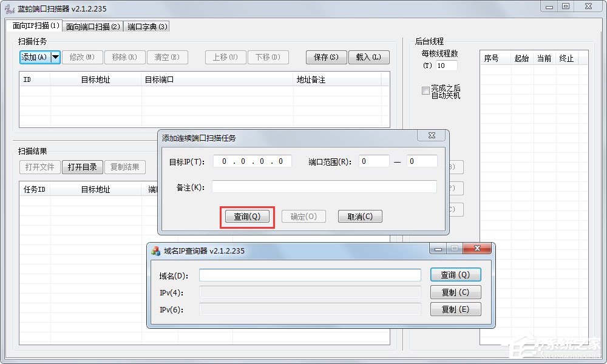Switch to the 面向端口扫描(2) tab
Image resolution: width=607 pixels, height=364 pixels.
93,26
